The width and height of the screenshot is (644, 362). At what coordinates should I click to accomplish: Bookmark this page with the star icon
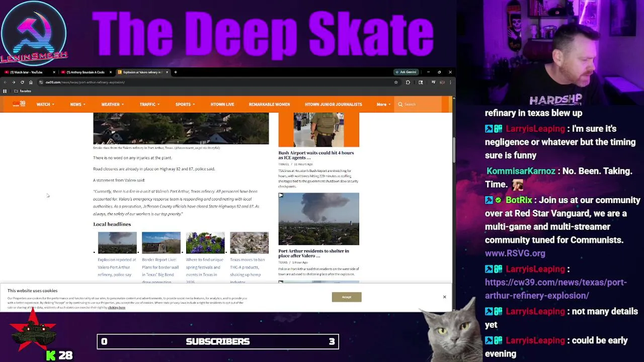(x=396, y=82)
